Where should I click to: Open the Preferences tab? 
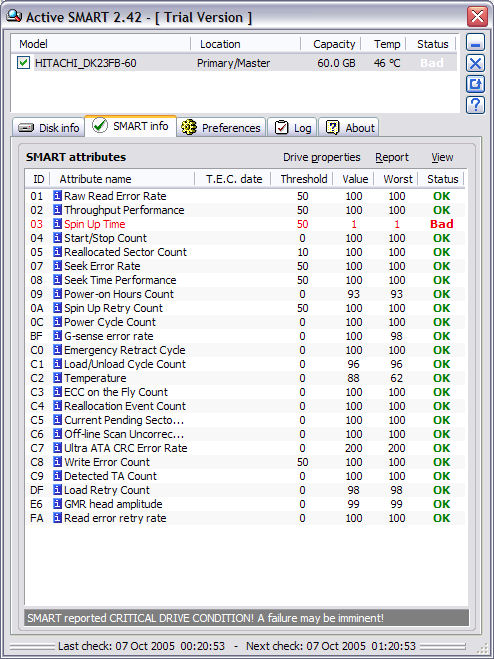coord(221,128)
